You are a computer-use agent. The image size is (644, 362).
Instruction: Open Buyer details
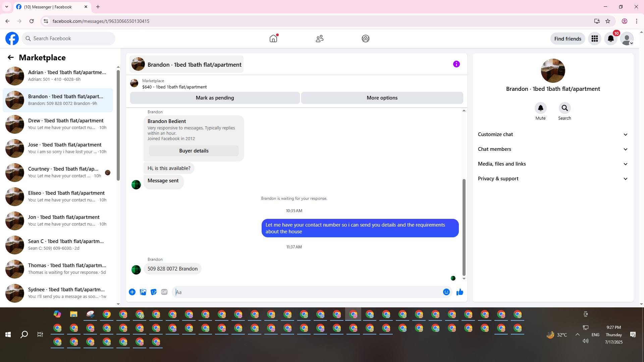pyautogui.click(x=194, y=151)
